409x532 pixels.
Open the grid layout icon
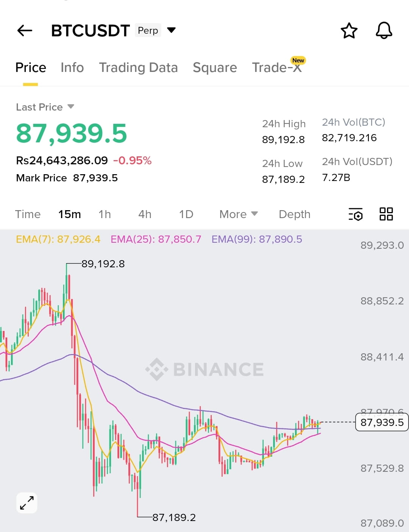386,214
